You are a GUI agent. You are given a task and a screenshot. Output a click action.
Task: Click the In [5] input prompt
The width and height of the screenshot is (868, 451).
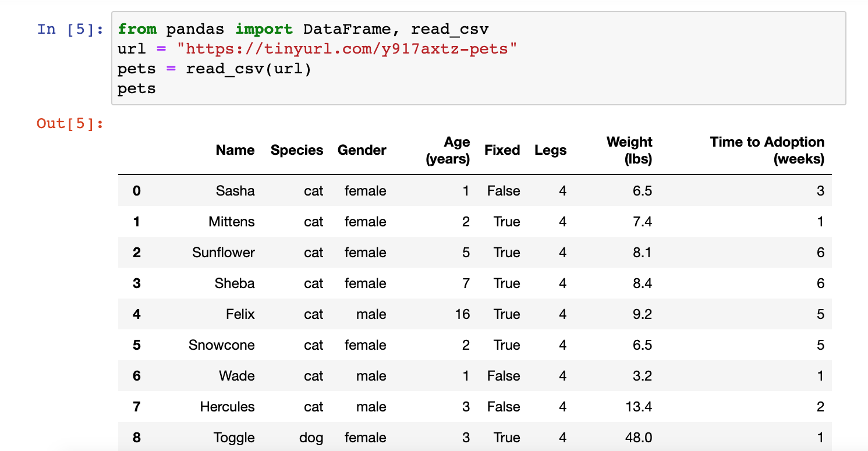tap(70, 29)
